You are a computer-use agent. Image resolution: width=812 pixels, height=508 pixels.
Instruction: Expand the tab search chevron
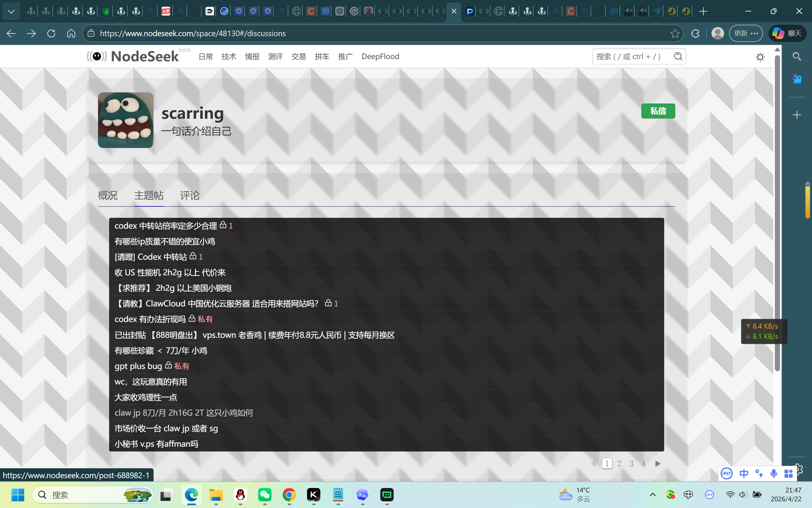point(11,11)
